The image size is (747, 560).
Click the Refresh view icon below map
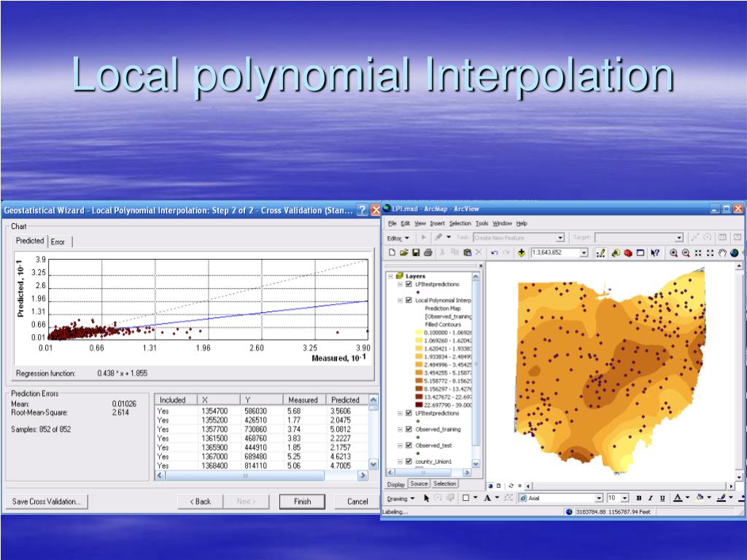511,486
